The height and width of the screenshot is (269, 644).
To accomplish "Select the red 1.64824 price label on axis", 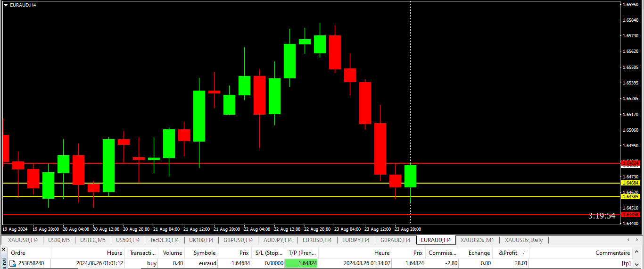I will coord(630,163).
